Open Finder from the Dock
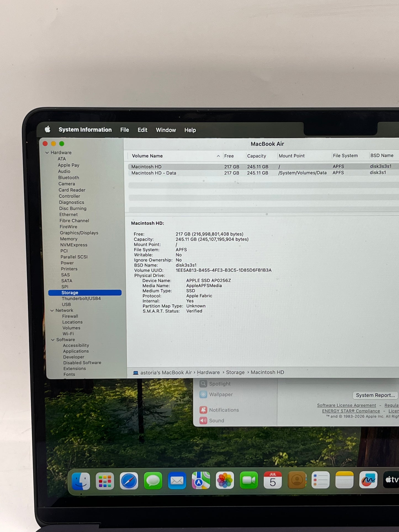The height and width of the screenshot is (532, 399). [x=81, y=481]
